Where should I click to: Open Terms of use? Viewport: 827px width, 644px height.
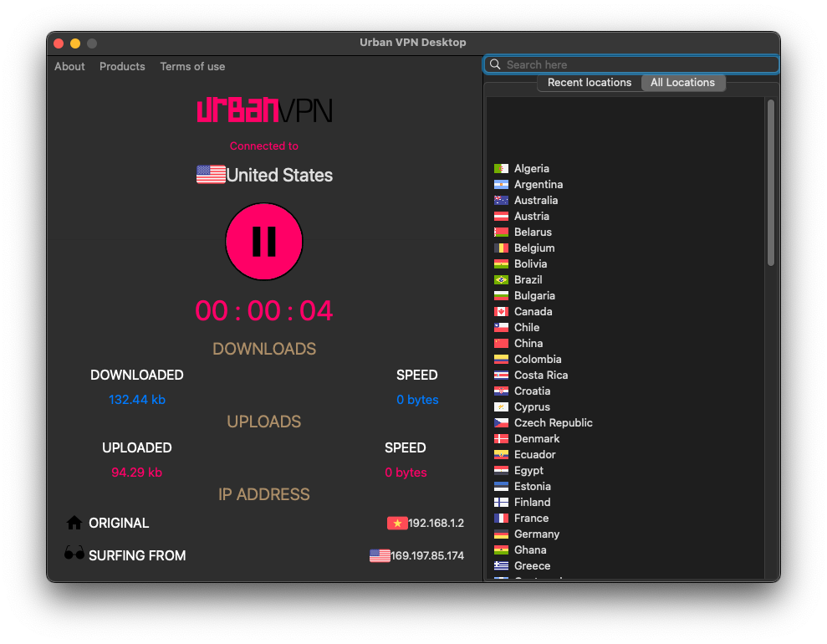click(192, 66)
